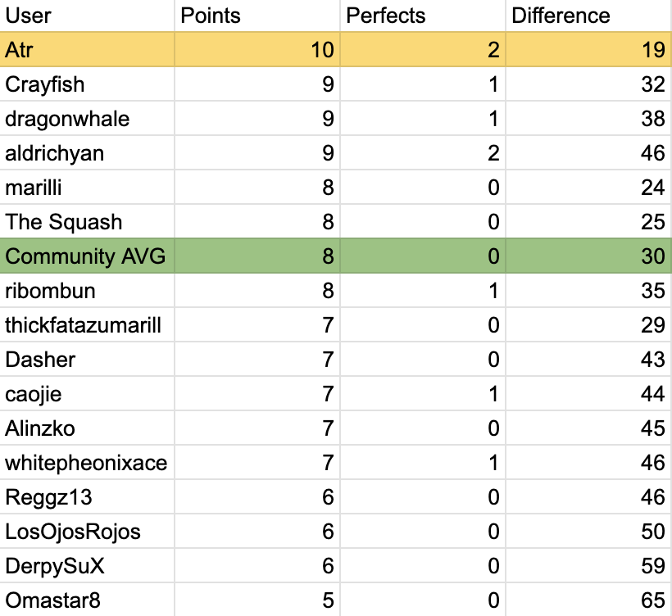Image resolution: width=672 pixels, height=616 pixels.
Task: Select the Community AVG cell
Action: [87, 256]
